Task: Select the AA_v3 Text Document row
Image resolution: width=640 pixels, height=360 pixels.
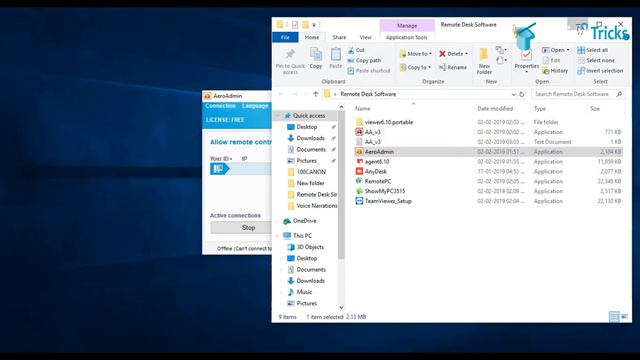Action: tap(488, 142)
